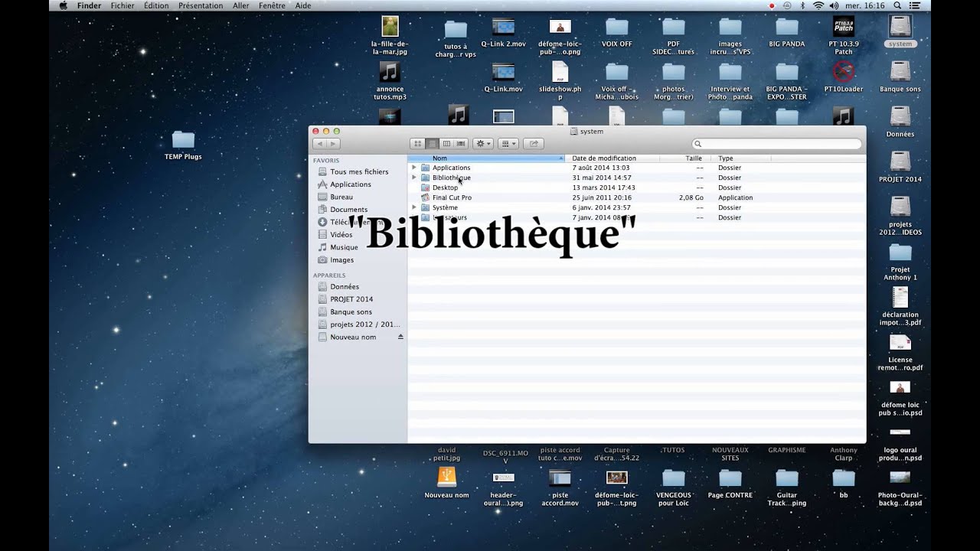
Task: Select the Page CONTRE desktop folder
Action: pos(730,483)
